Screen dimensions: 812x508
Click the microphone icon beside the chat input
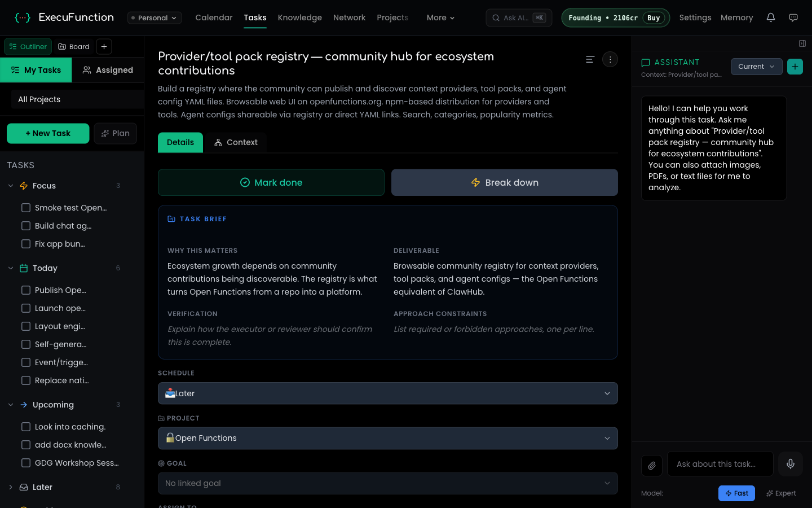point(791,464)
